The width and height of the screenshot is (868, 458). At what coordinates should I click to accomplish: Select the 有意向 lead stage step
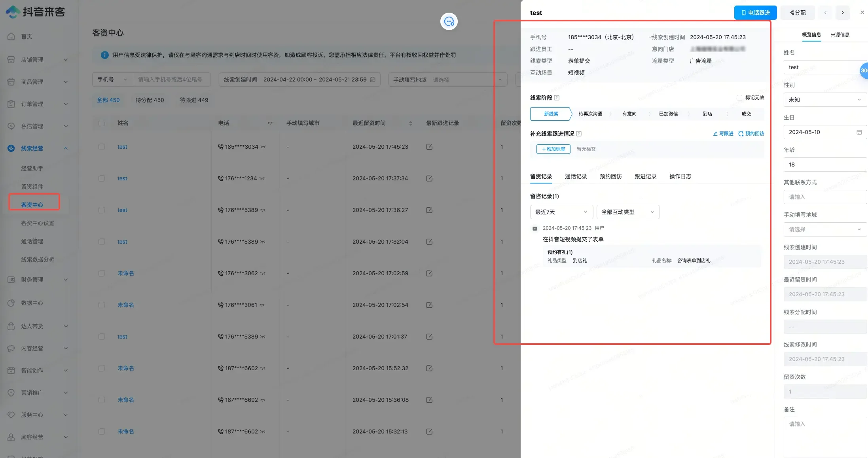(629, 114)
